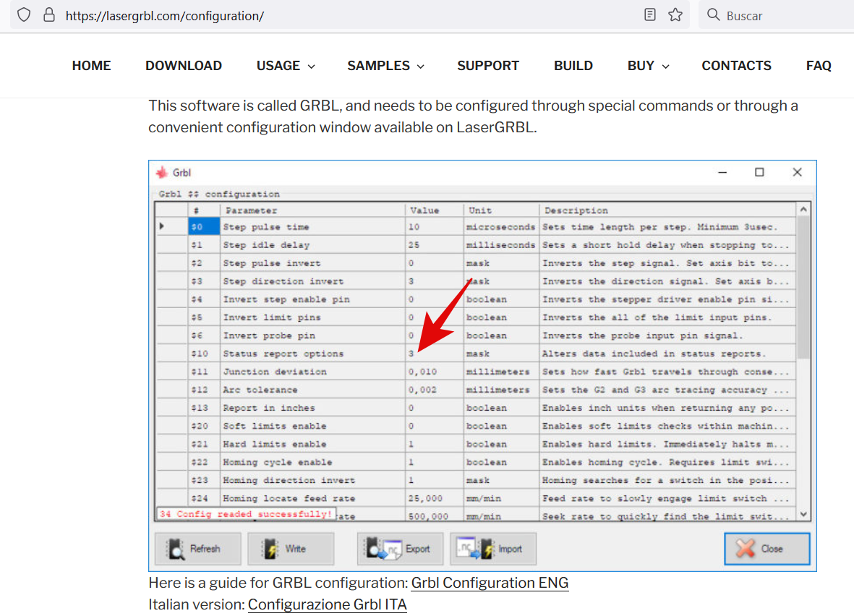Bookmark the page via the star icon
Viewport: 854px width, 616px height.
675,14
